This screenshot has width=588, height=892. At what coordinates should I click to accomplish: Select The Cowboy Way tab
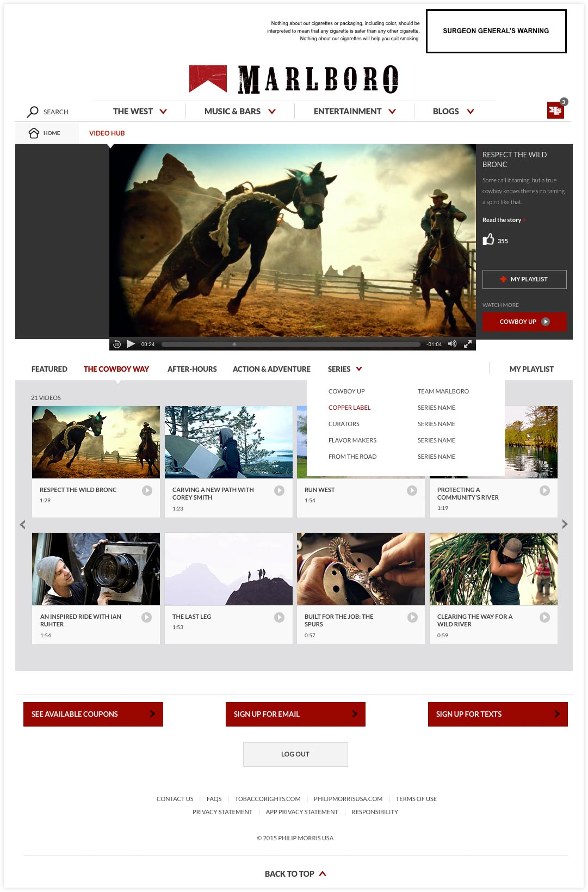click(x=116, y=369)
